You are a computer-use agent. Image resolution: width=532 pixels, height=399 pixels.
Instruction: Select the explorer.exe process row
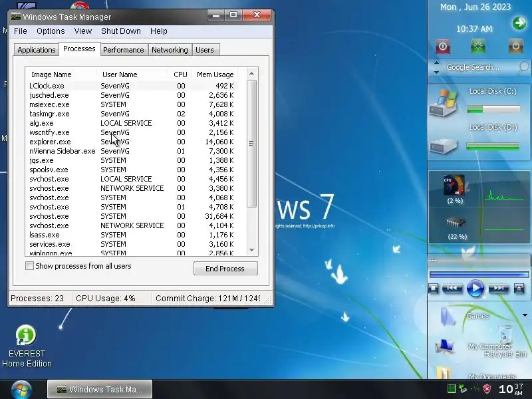(x=132, y=142)
